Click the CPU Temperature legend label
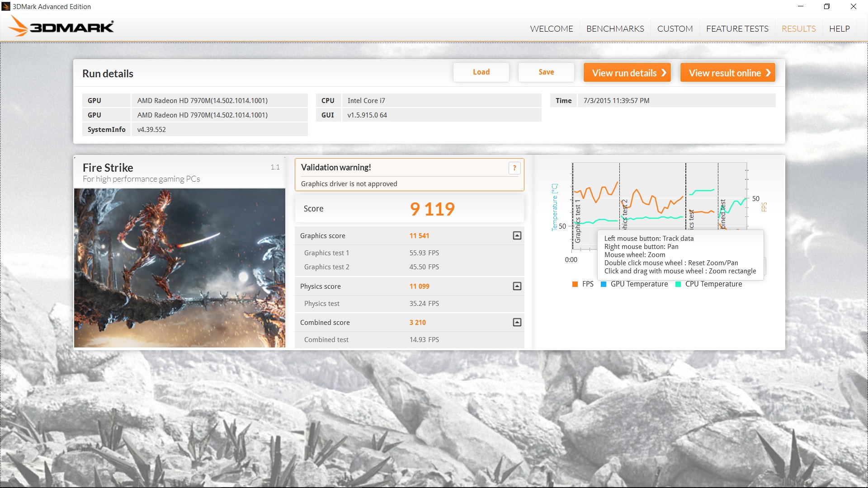The image size is (868, 488). (x=713, y=284)
